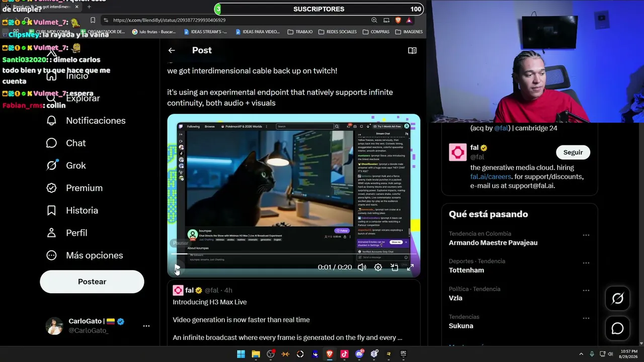Open a new browser tab

click(x=89, y=7)
